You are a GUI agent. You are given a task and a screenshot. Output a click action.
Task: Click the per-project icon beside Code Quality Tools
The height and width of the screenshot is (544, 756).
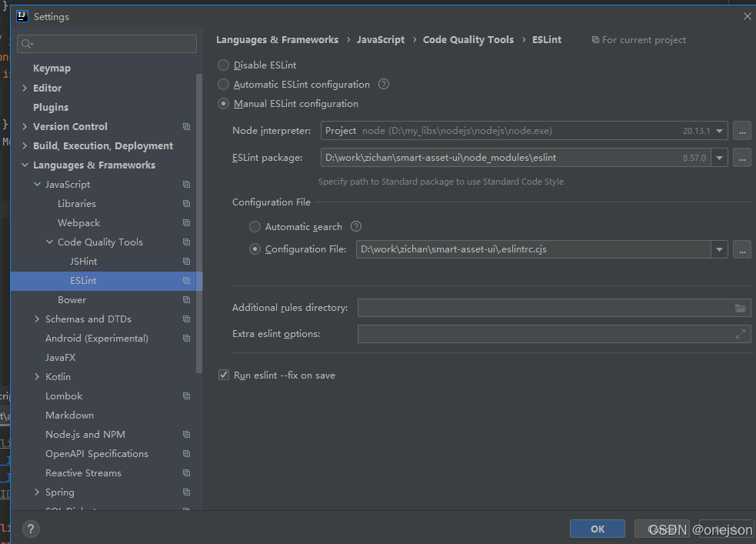[187, 242]
